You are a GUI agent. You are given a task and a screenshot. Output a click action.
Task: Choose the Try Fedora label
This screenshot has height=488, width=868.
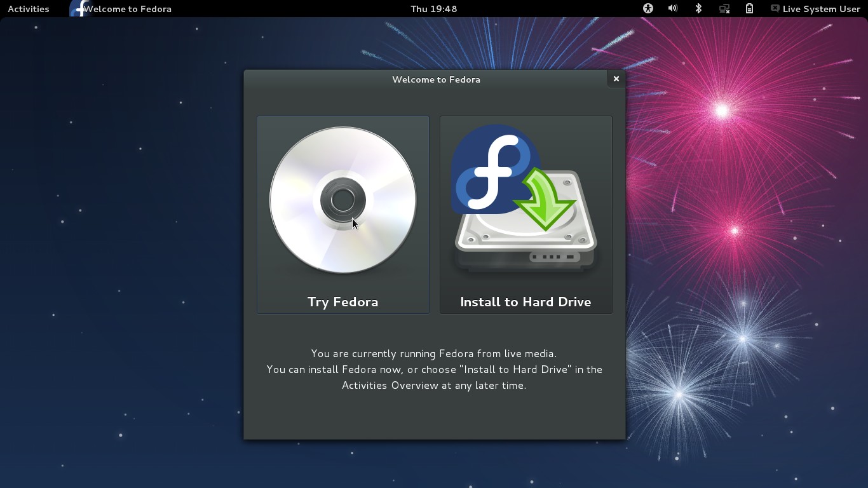(342, 302)
